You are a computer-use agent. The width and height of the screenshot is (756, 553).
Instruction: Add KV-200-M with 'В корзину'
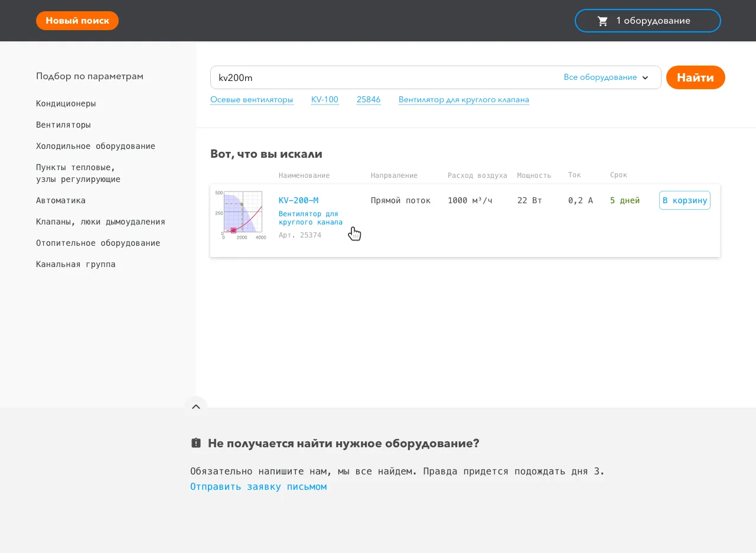(x=685, y=200)
